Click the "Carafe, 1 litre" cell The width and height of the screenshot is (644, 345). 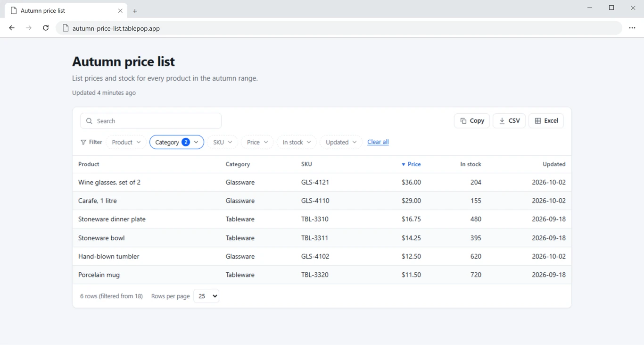point(98,201)
